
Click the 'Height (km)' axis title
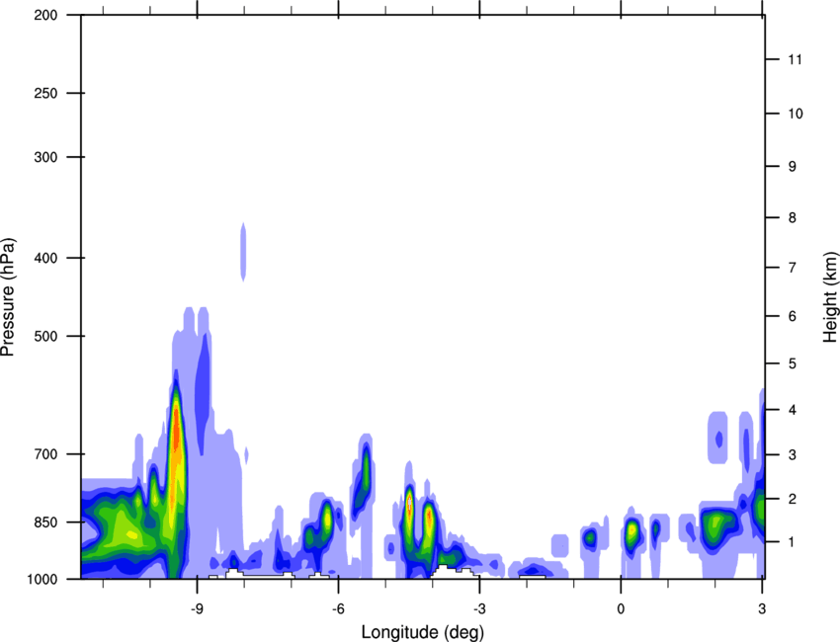pos(830,296)
